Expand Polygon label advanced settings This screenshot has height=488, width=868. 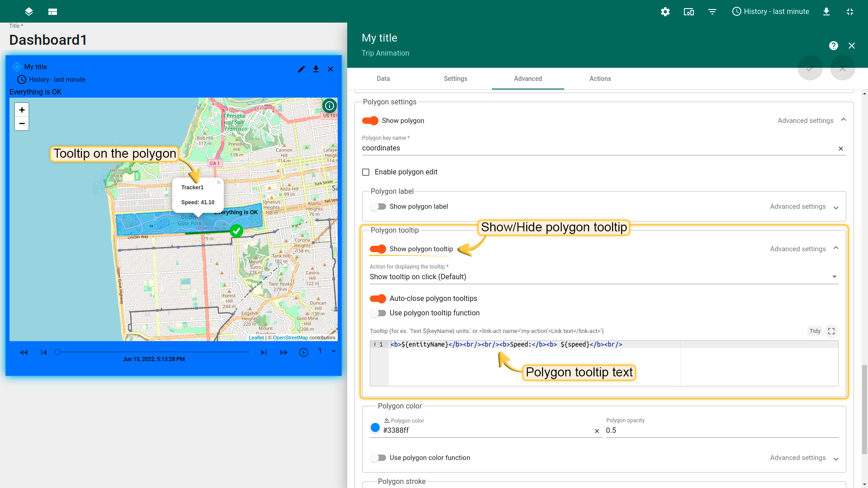[804, 206]
